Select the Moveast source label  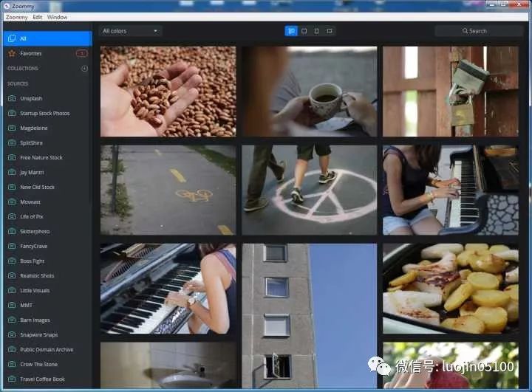point(30,202)
